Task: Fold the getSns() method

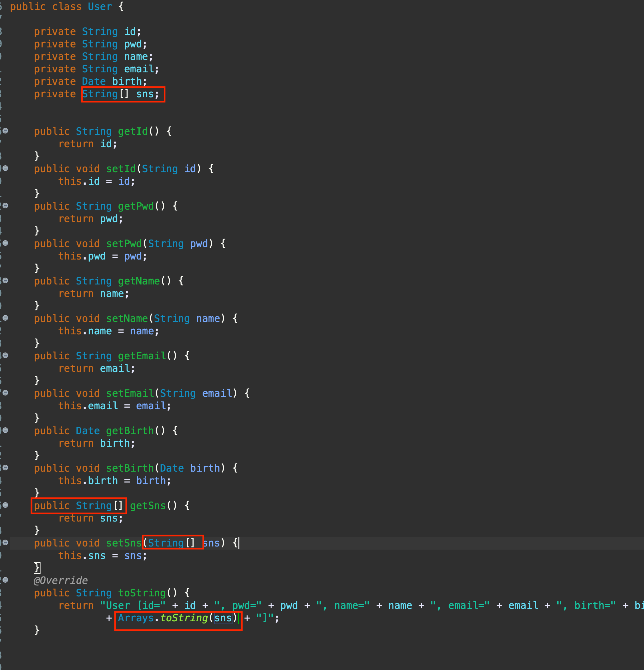Action: tap(6, 505)
